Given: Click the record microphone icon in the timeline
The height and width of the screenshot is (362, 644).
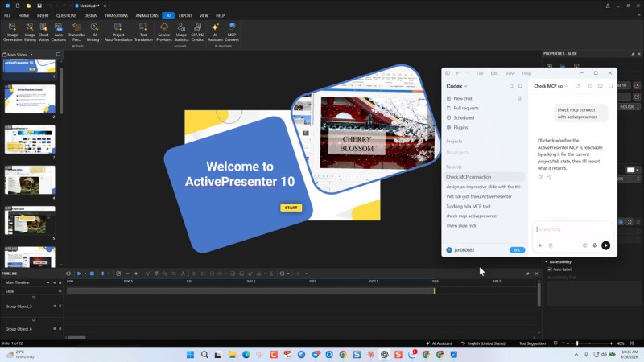Looking at the screenshot, I should [103, 274].
